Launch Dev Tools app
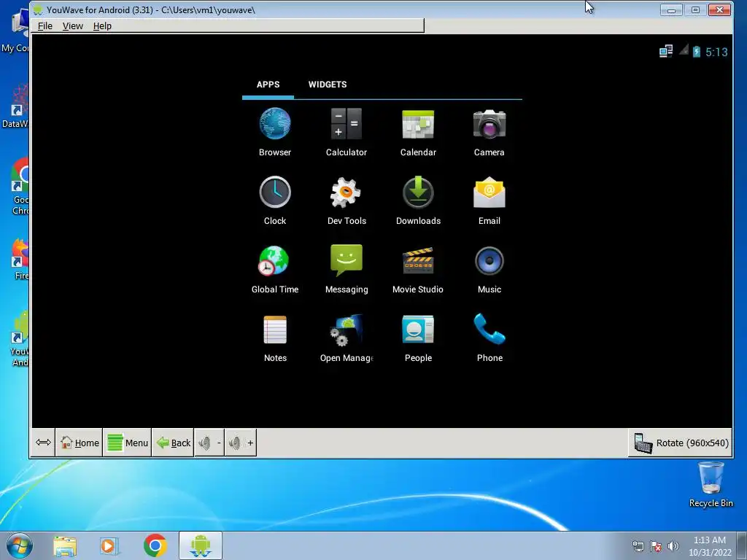 tap(347, 201)
